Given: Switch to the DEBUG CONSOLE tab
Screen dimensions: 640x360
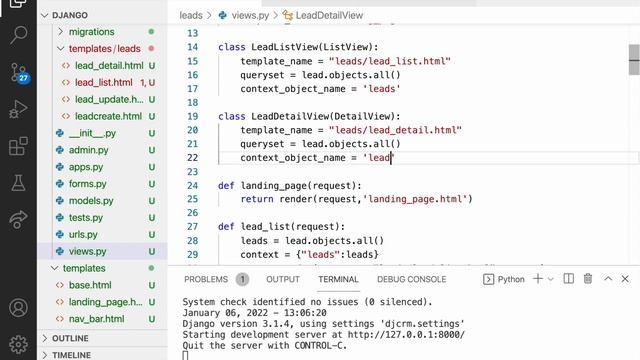Looking at the screenshot, I should click(x=411, y=279).
